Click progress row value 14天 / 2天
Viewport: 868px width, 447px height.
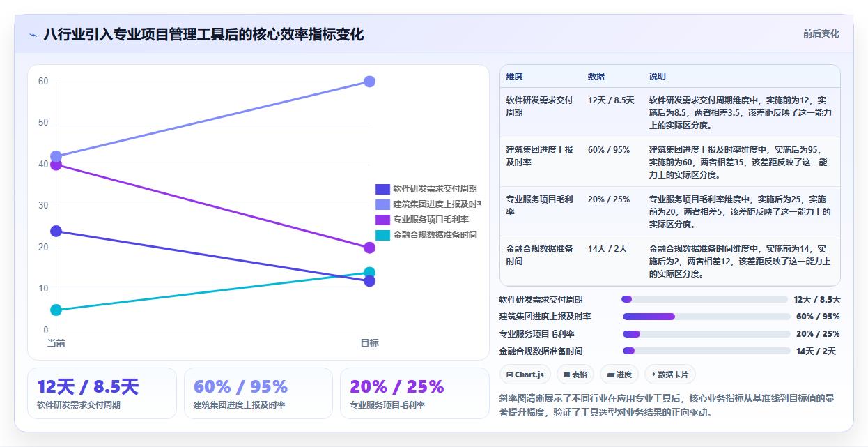click(x=816, y=351)
